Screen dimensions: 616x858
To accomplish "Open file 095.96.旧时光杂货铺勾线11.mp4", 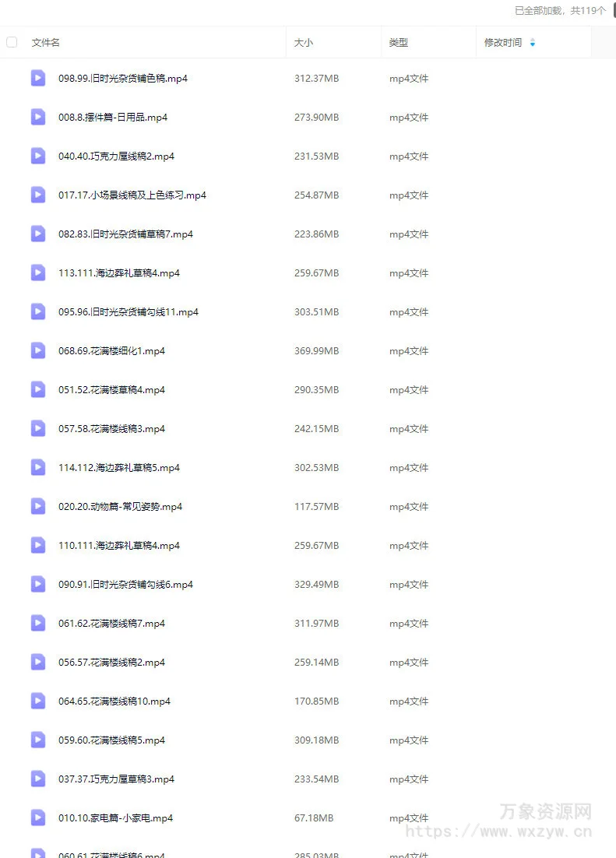I will 128,312.
